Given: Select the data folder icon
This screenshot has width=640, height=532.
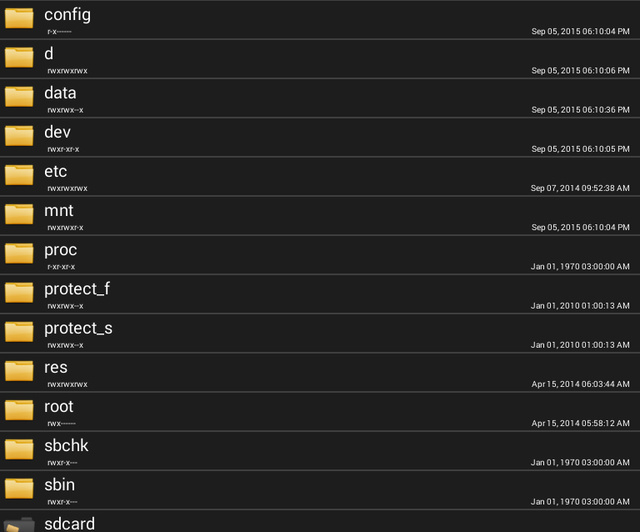Looking at the screenshot, I should (19, 96).
